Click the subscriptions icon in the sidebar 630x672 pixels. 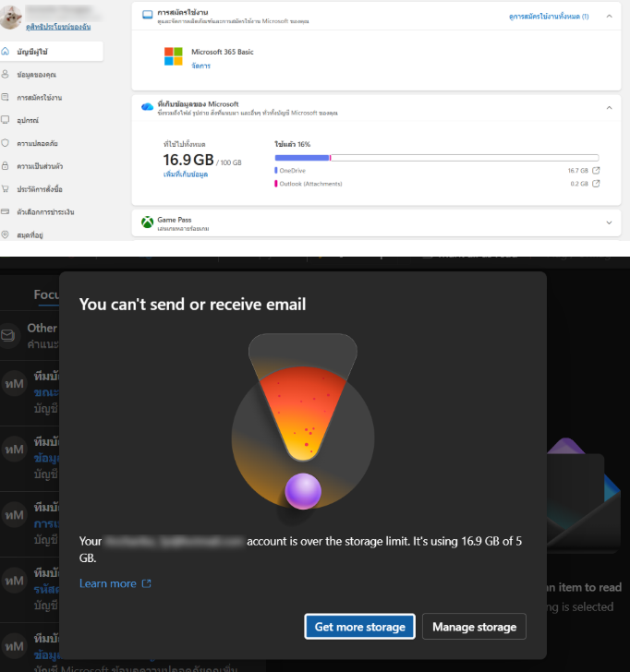pyautogui.click(x=6, y=97)
